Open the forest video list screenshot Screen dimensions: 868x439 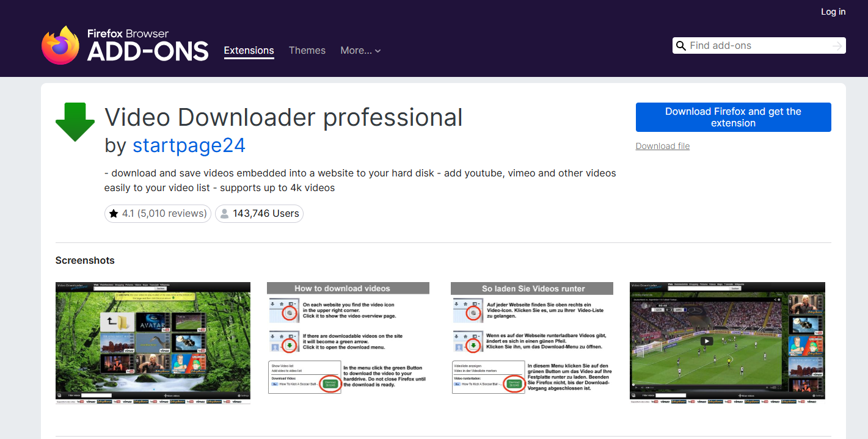click(x=153, y=343)
